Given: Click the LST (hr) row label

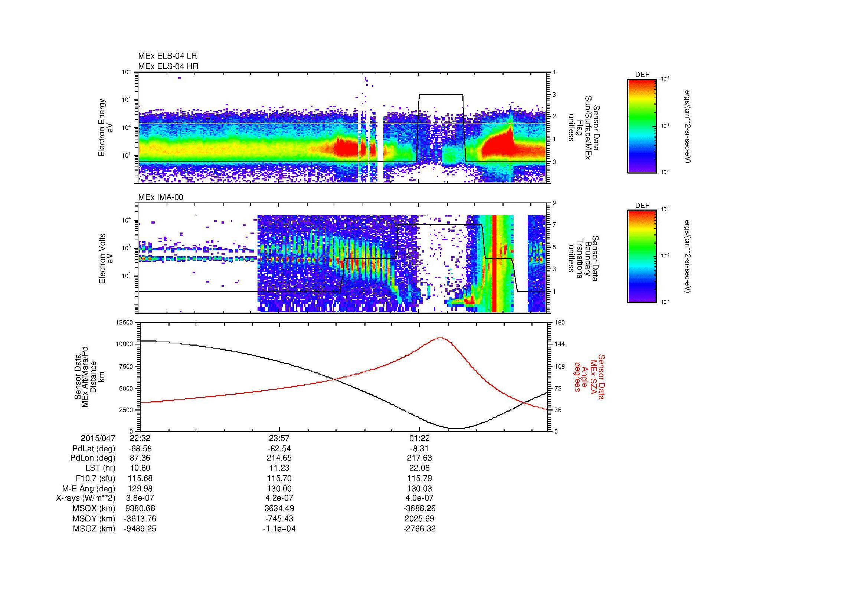Looking at the screenshot, I should click(100, 468).
